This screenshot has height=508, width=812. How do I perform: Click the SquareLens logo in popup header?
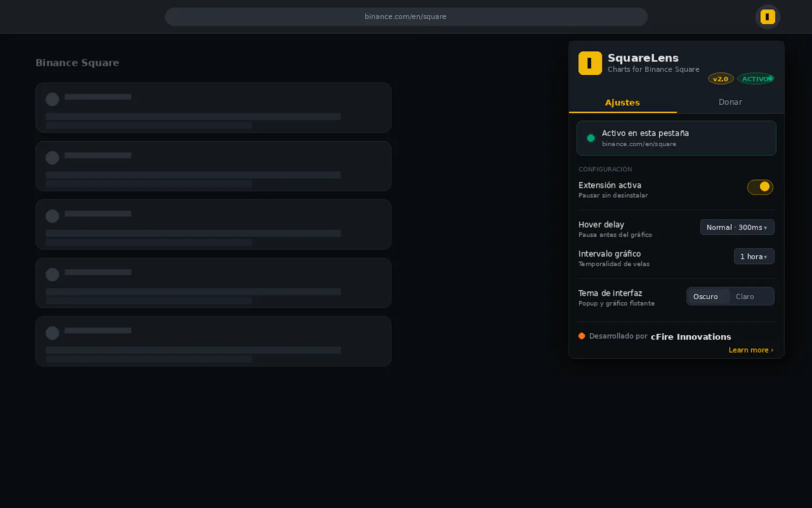[x=590, y=63]
